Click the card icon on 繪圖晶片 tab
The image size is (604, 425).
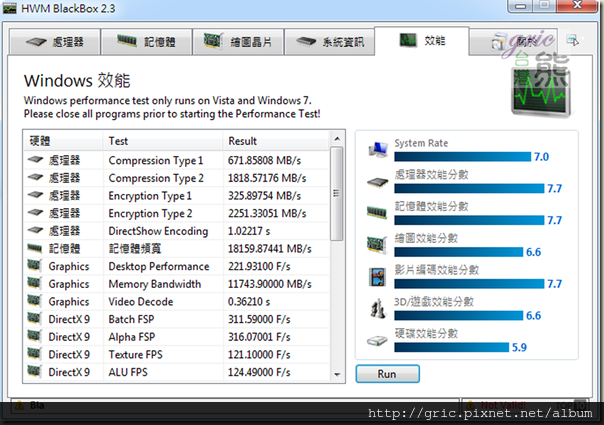tap(213, 41)
